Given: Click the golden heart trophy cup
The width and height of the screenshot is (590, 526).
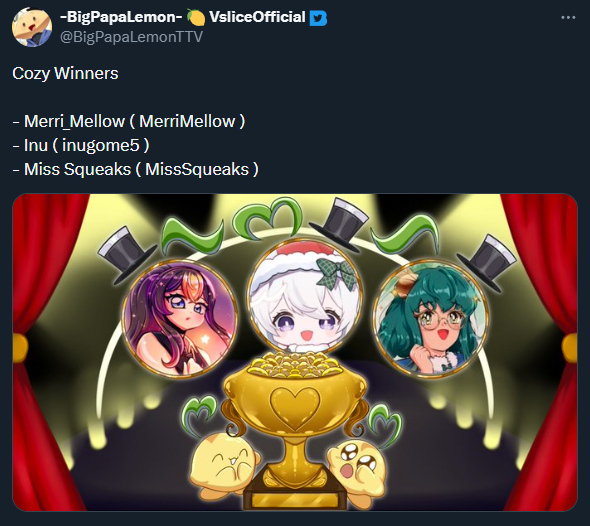Looking at the screenshot, I should 295,427.
